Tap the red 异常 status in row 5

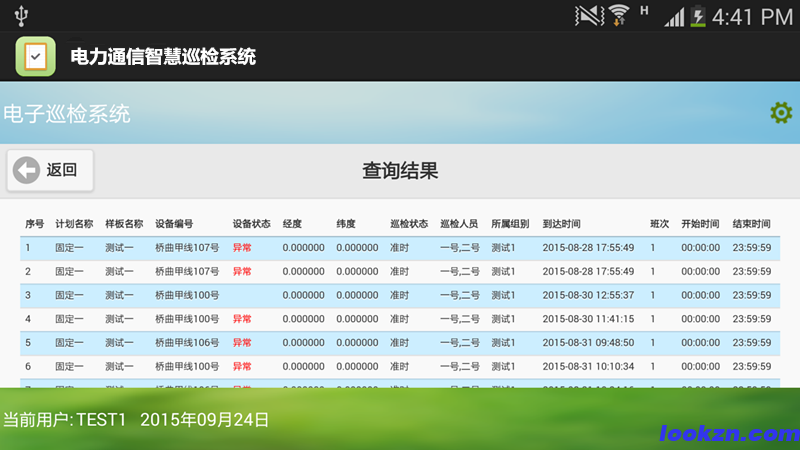coord(242,343)
